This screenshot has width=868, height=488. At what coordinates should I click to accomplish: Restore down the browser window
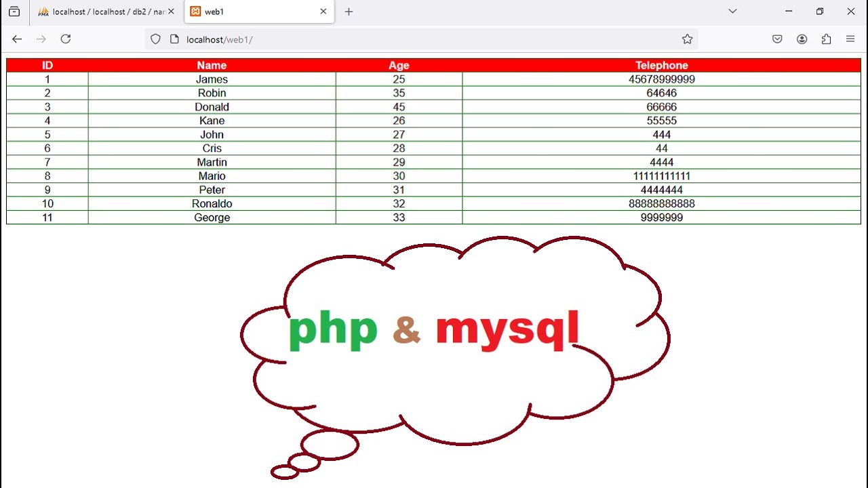click(x=820, y=12)
